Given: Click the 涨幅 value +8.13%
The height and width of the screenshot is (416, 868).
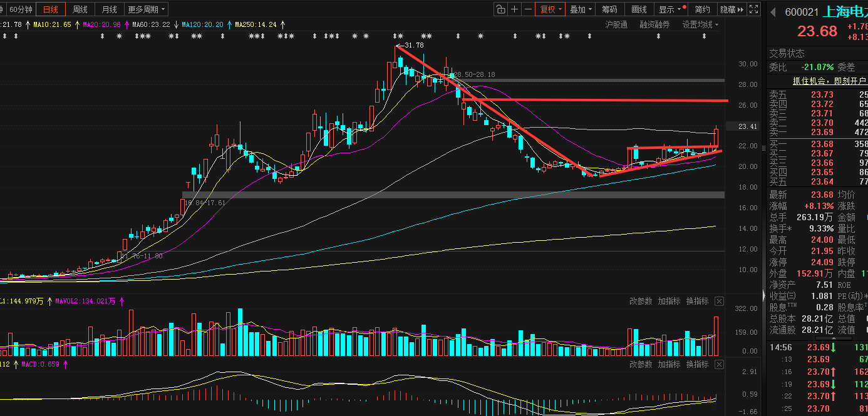Looking at the screenshot, I should [819, 206].
